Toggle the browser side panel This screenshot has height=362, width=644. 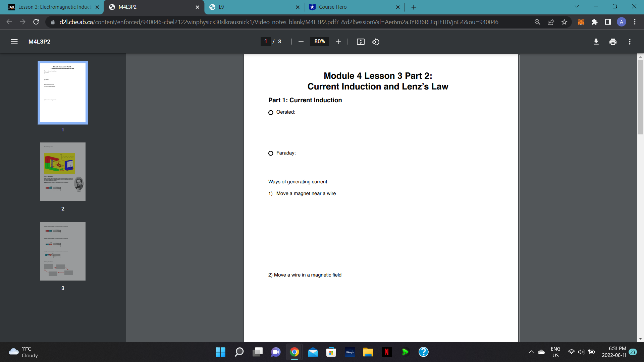tap(608, 22)
